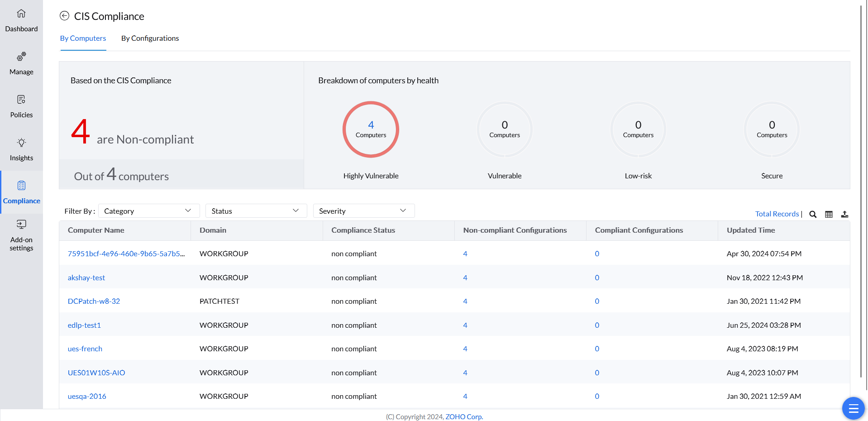Expand the Severity filter dropdown

pos(363,211)
